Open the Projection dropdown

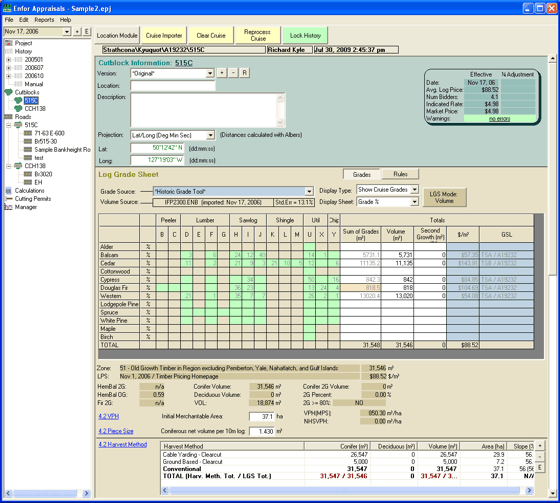click(210, 135)
